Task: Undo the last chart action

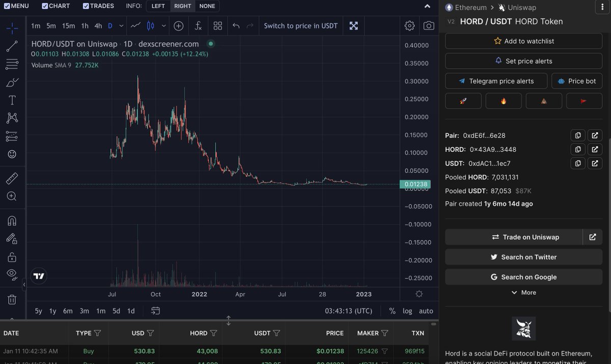Action: [x=236, y=26]
